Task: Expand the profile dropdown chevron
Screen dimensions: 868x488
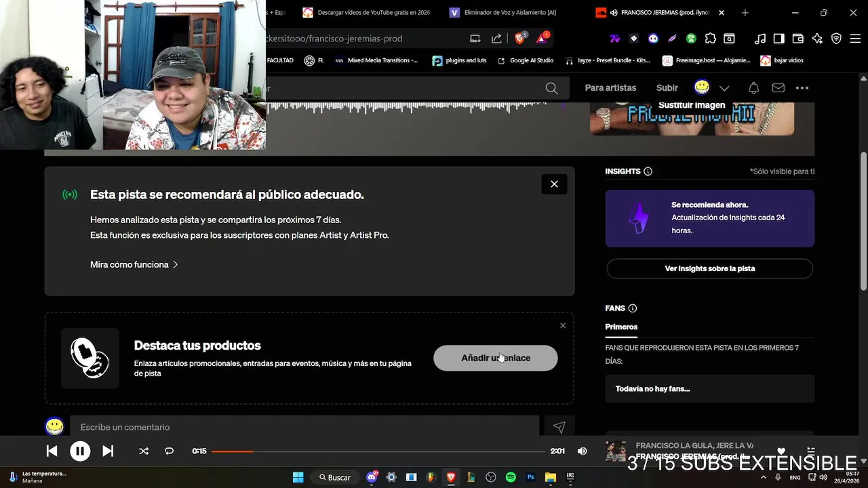Action: (x=724, y=88)
